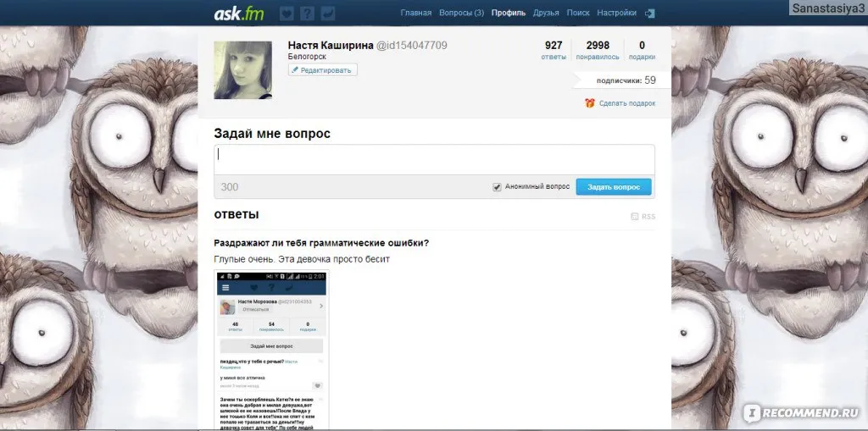
Task: Click the logout icon next to Настройки
Action: (x=650, y=14)
